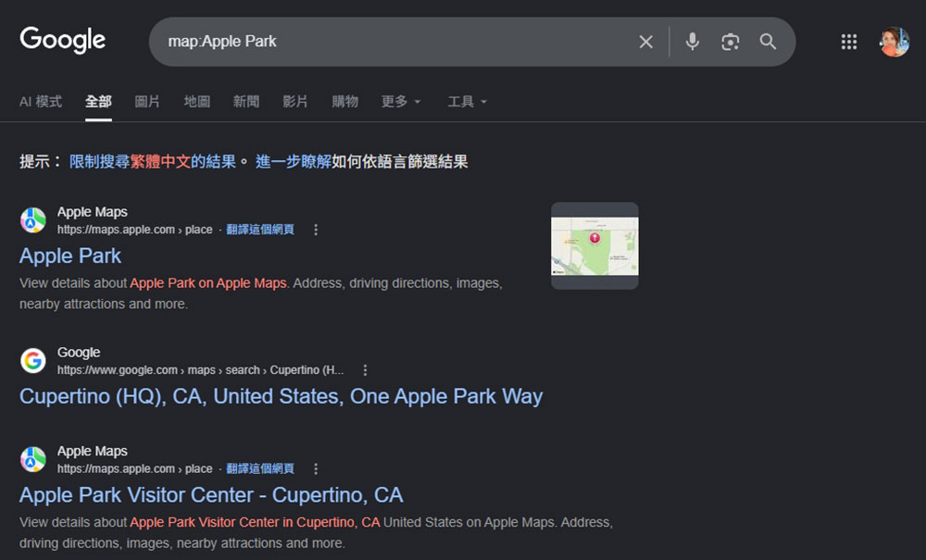Open the account profile avatar
926x560 pixels.
[x=895, y=42]
